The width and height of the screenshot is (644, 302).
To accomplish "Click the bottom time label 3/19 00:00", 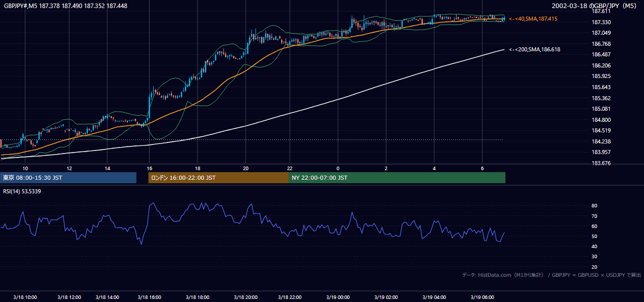I will pyautogui.click(x=338, y=297).
